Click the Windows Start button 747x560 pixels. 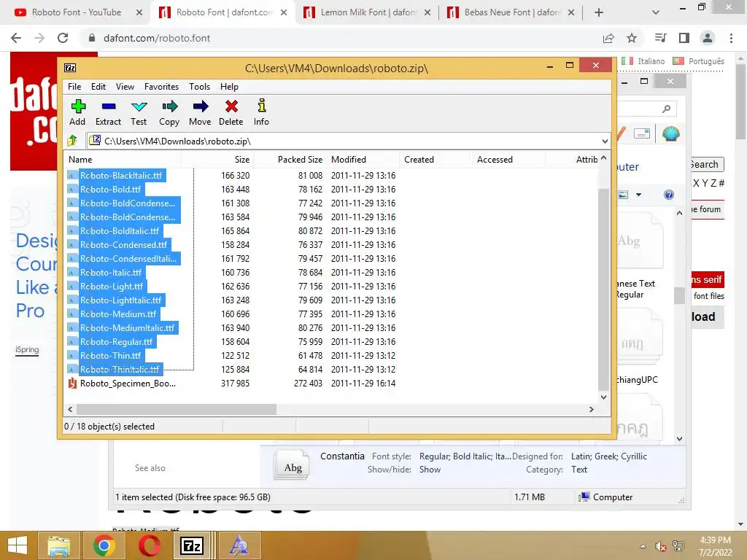(18, 545)
